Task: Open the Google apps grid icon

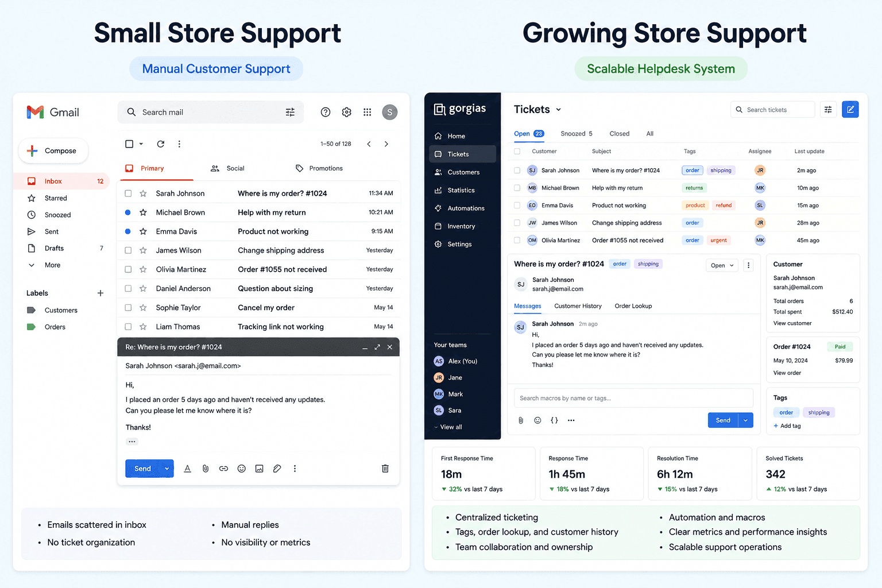Action: click(367, 112)
